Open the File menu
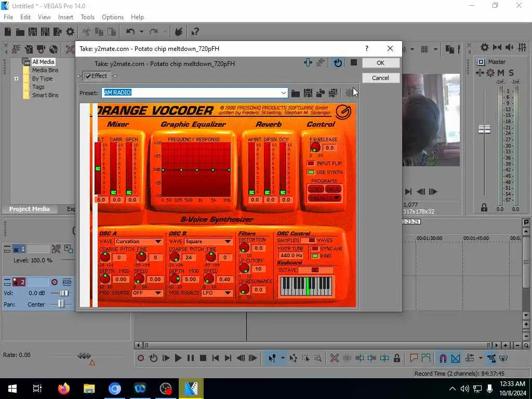Image resolution: width=532 pixels, height=399 pixels. point(8,17)
